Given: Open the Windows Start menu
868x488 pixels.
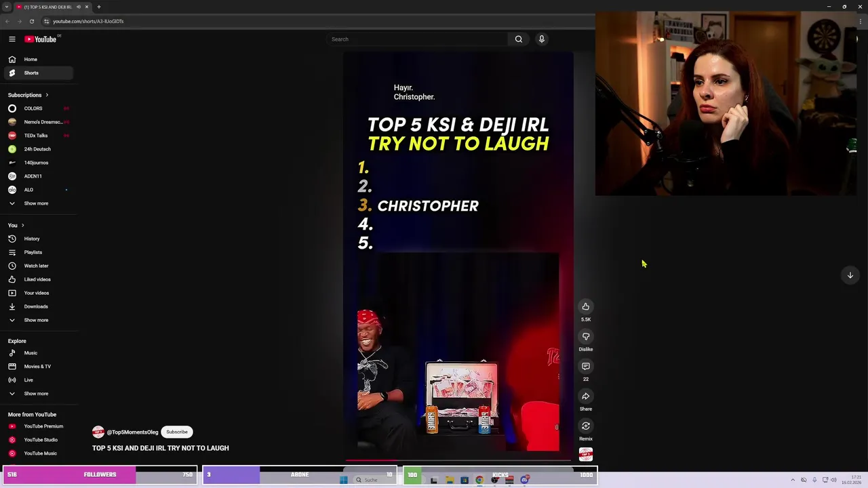Looking at the screenshot, I should click(x=343, y=480).
